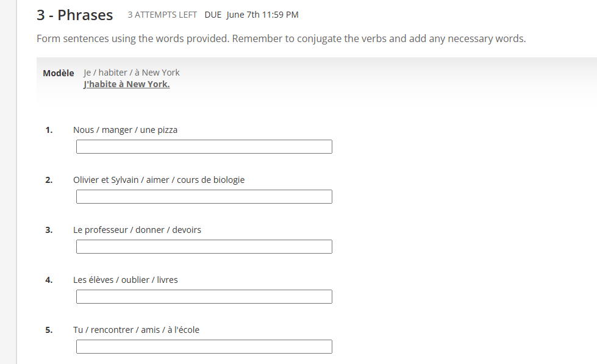Select the Modèle label in the example box
This screenshot has width=597, height=364.
coord(58,73)
